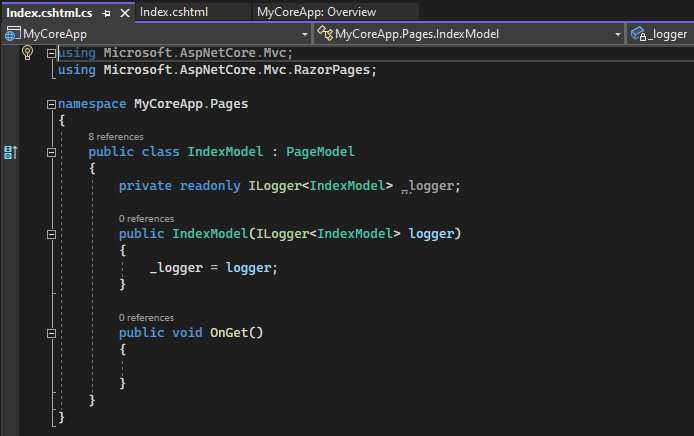Select the Index.cshtml.cs tab

[49, 13]
